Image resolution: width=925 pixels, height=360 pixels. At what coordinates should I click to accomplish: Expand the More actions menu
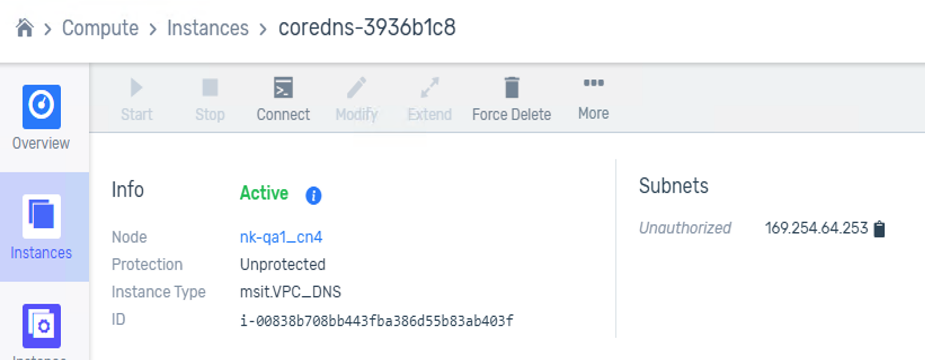593,83
